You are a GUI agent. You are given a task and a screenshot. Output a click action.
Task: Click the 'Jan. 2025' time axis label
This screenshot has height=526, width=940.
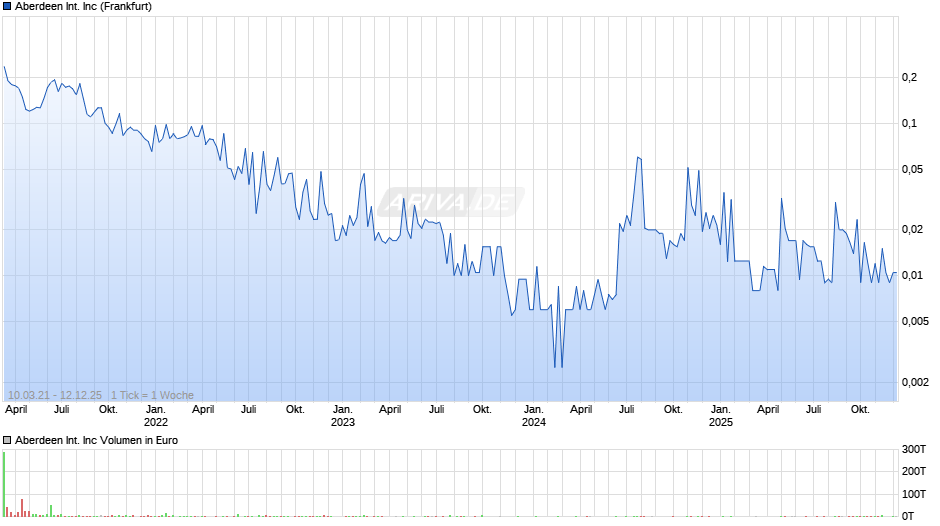pyautogui.click(x=721, y=416)
